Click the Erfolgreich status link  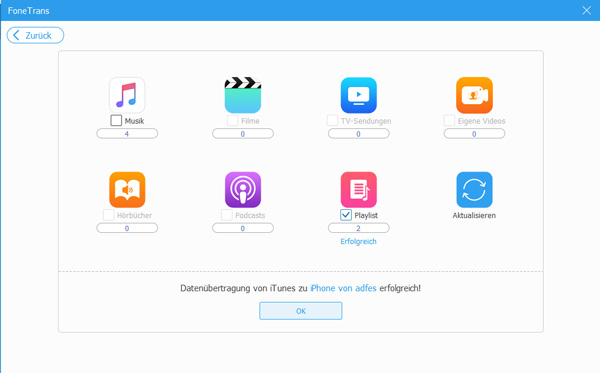tap(359, 241)
